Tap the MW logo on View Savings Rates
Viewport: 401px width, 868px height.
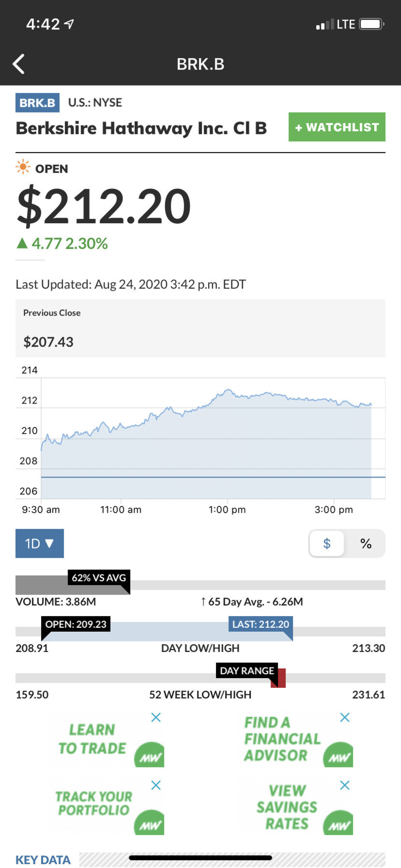click(338, 824)
